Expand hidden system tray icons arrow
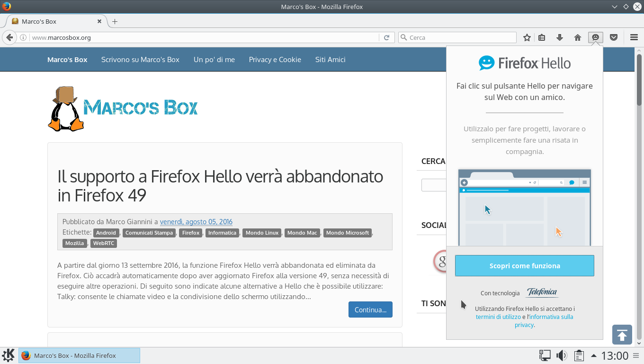The height and width of the screenshot is (364, 644). 593,355
